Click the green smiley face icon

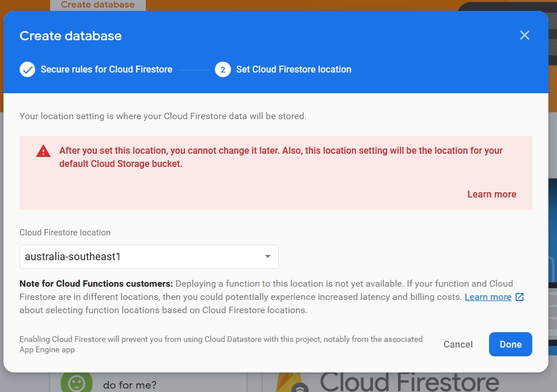pos(77,383)
